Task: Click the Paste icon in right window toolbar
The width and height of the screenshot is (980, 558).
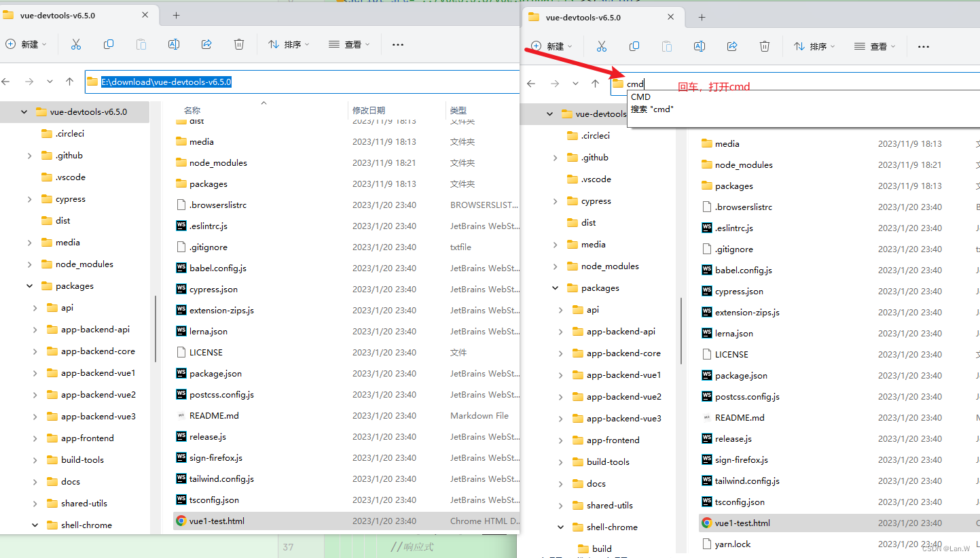Action: pos(667,46)
